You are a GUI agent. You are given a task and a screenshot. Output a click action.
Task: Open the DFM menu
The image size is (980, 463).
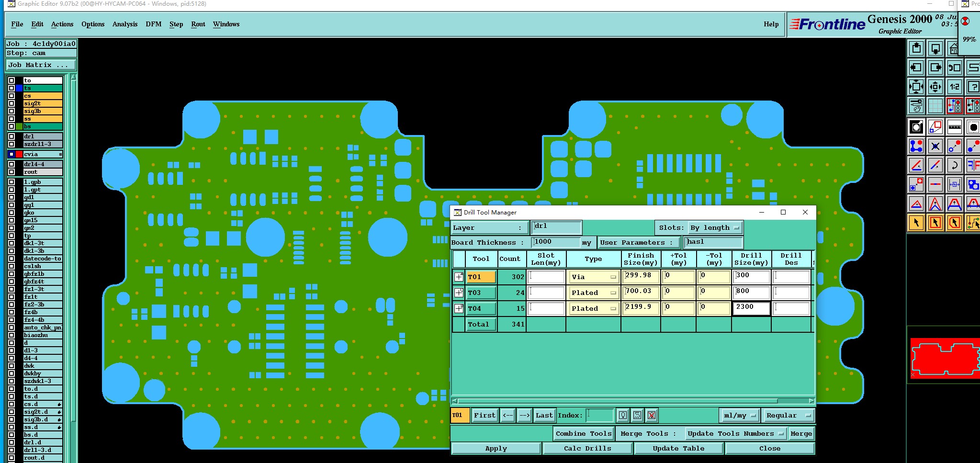click(x=154, y=24)
